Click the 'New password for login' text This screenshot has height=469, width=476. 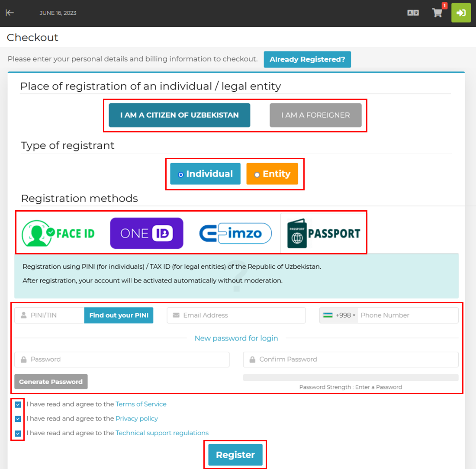[236, 338]
